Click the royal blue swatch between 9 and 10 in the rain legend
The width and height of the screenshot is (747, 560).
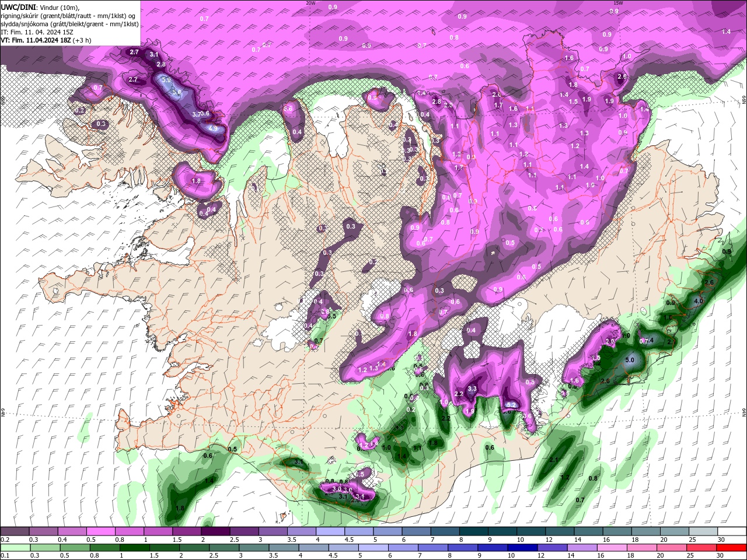point(492,548)
